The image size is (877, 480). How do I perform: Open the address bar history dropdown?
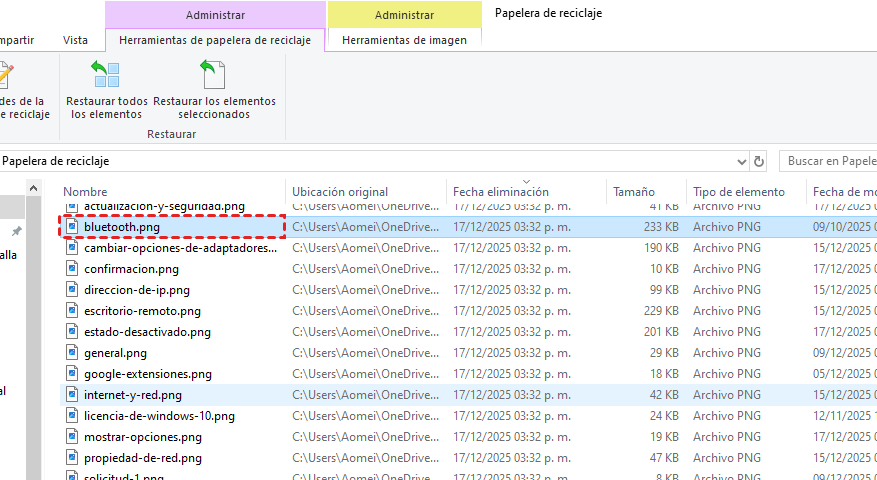[x=740, y=161]
